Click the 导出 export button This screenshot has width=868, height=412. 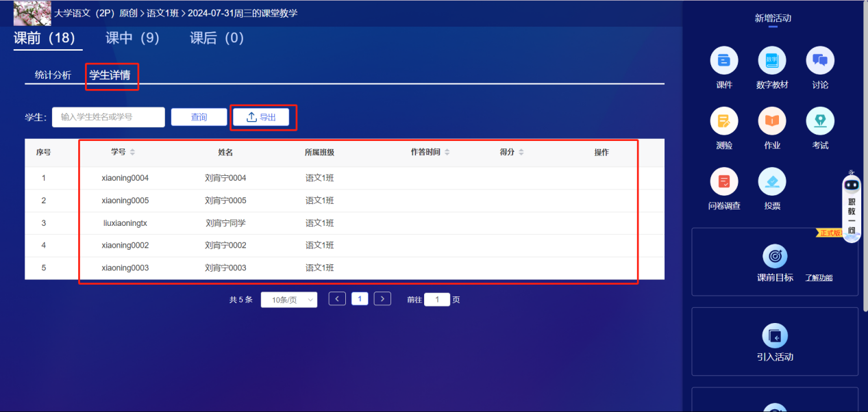point(261,117)
